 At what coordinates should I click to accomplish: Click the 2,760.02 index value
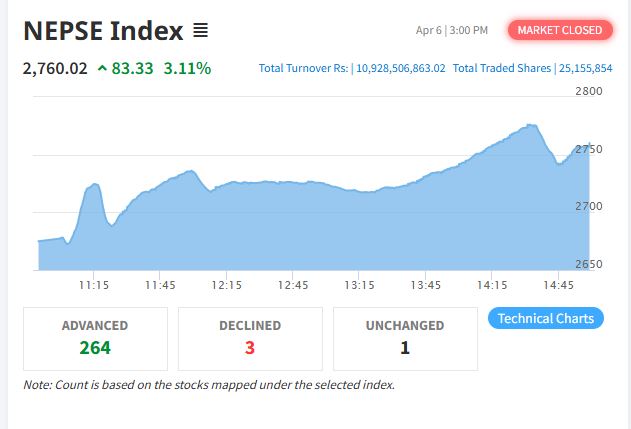(55, 69)
